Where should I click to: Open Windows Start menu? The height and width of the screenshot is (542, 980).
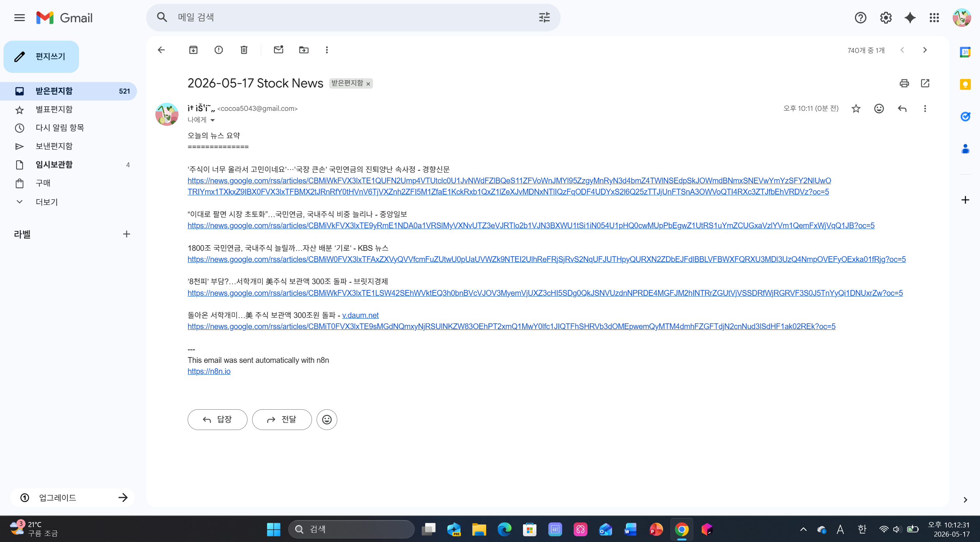[x=274, y=529]
